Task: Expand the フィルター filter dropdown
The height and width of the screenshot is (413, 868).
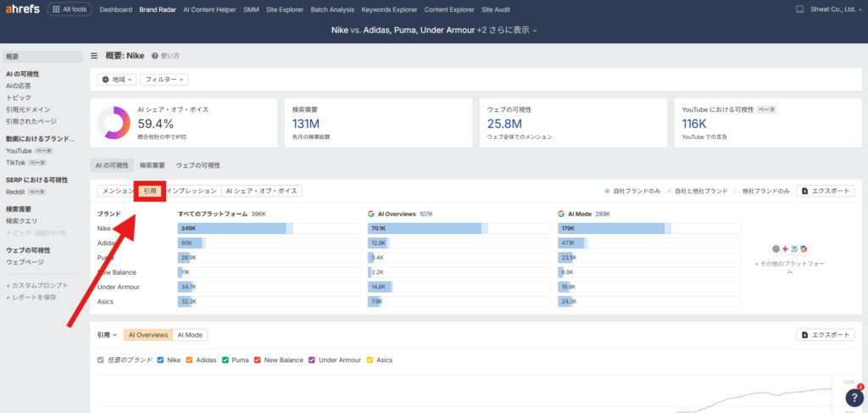Action: click(x=164, y=80)
